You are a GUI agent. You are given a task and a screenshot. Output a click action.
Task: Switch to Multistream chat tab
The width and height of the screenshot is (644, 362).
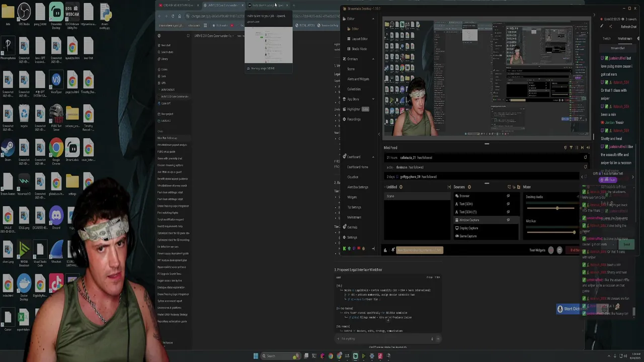(x=625, y=39)
